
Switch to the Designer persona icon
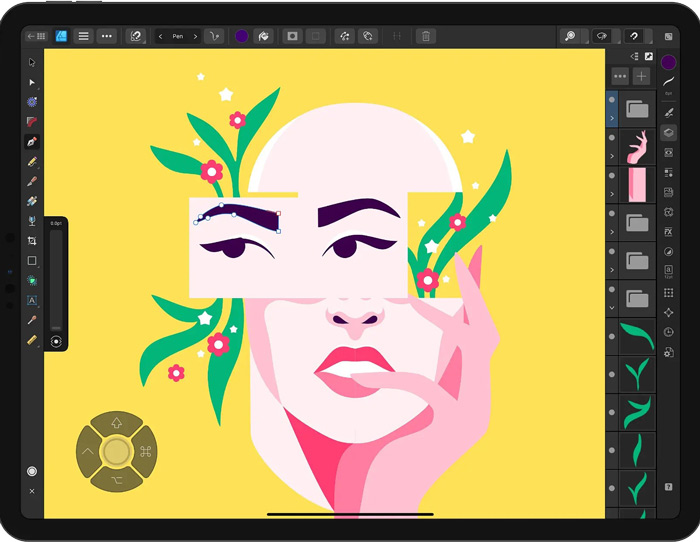[61, 36]
